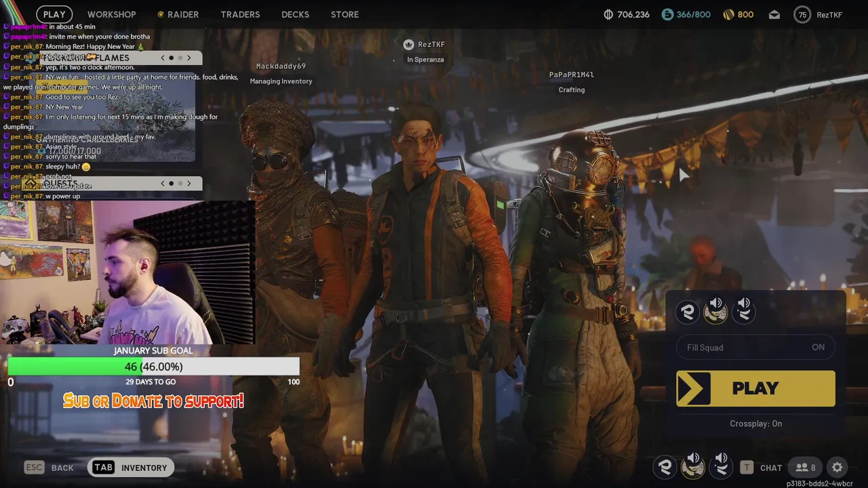Open INVENTORY via the TAB button
The image size is (868, 488).
(x=131, y=467)
